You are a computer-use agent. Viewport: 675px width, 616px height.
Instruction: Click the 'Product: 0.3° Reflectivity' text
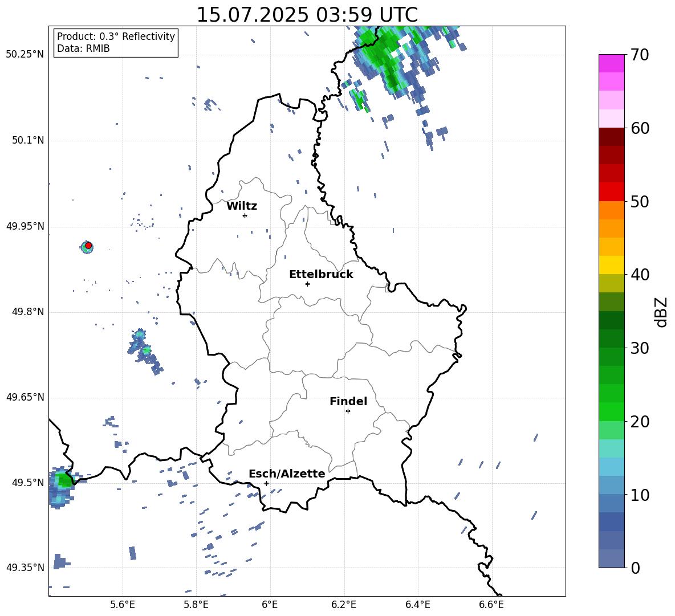click(x=116, y=36)
